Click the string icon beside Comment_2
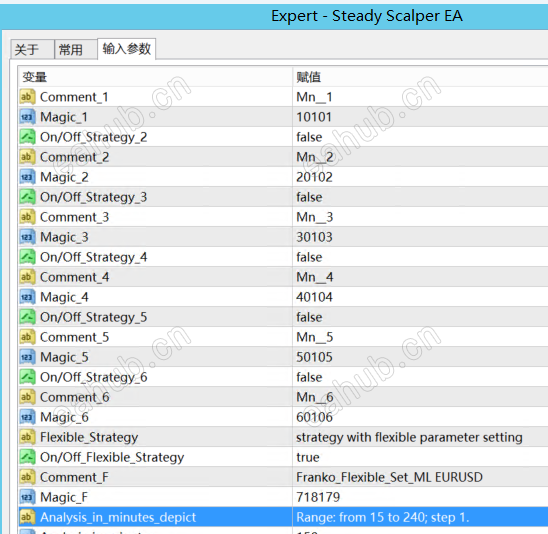Screen dimensions: 548x534 click(27, 157)
